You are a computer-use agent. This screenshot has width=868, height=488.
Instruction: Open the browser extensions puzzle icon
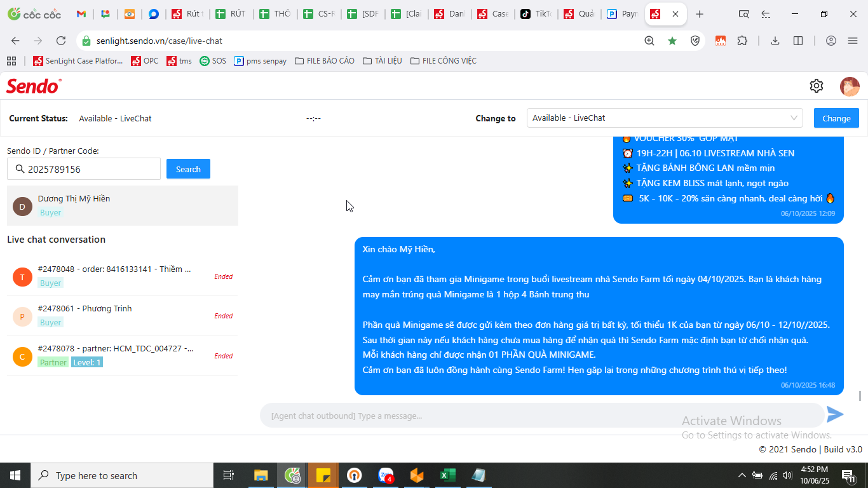point(742,41)
